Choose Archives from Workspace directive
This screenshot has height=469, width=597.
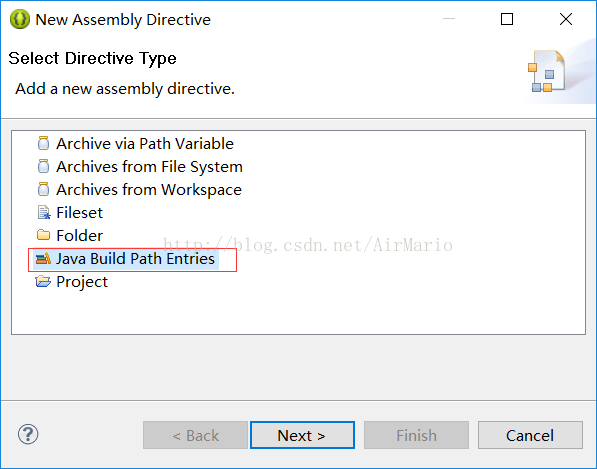pyautogui.click(x=149, y=190)
